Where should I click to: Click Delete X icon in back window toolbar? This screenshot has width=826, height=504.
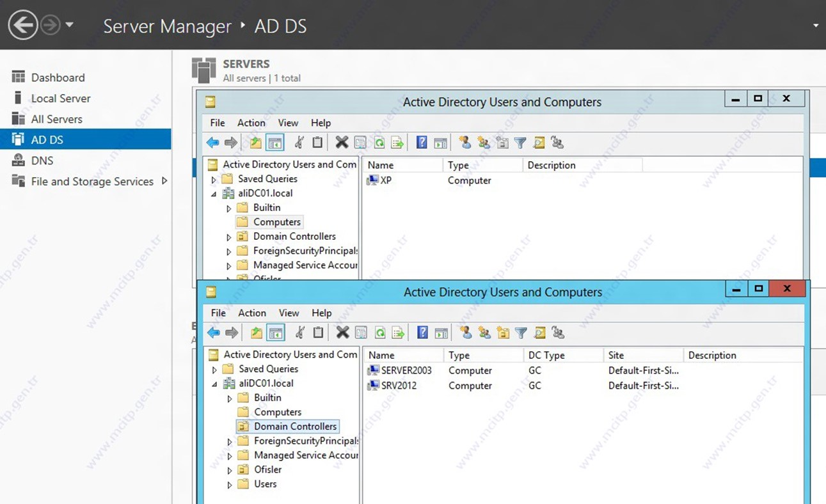pyautogui.click(x=342, y=143)
